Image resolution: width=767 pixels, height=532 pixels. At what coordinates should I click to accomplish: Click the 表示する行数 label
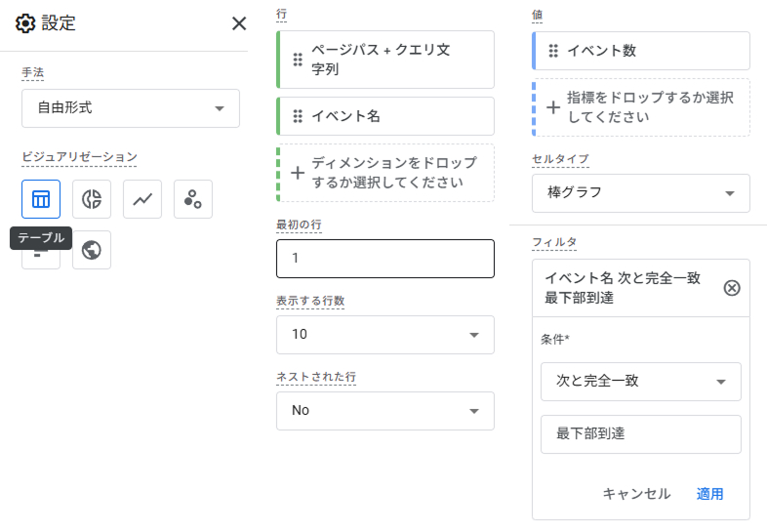pyautogui.click(x=310, y=300)
